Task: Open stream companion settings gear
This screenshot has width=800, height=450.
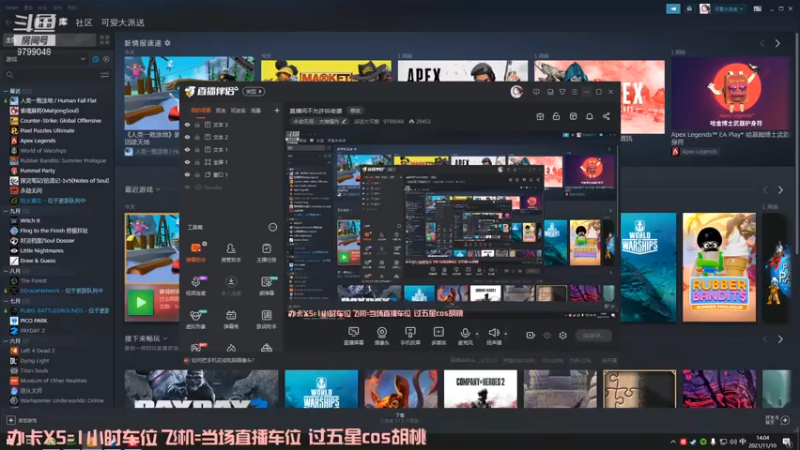Action: pos(563,335)
